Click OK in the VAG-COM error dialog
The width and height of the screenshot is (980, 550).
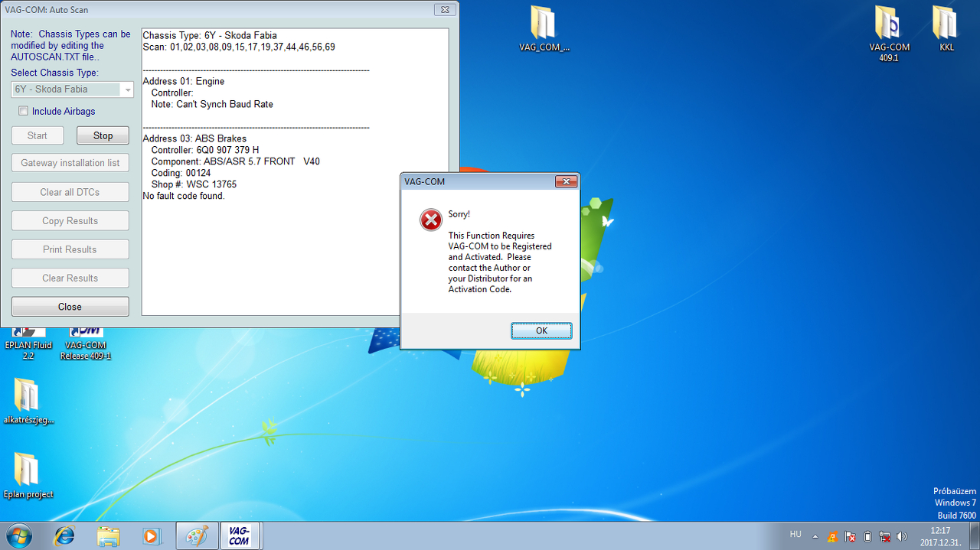[541, 330]
